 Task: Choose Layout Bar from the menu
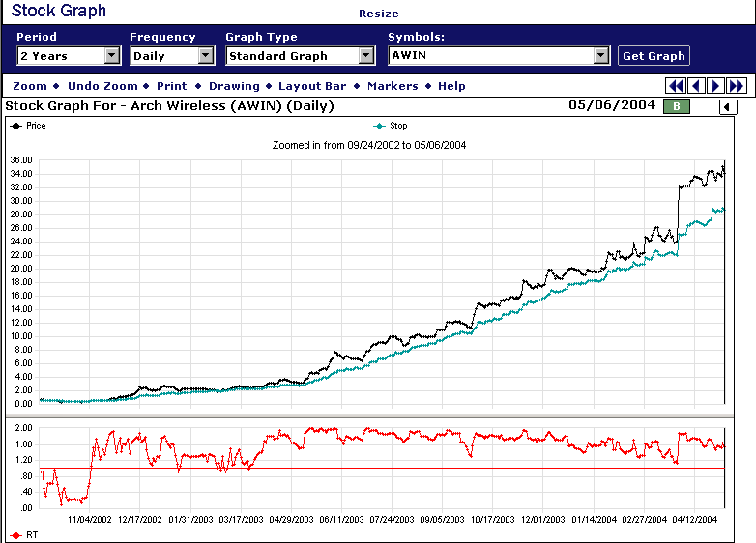(312, 86)
